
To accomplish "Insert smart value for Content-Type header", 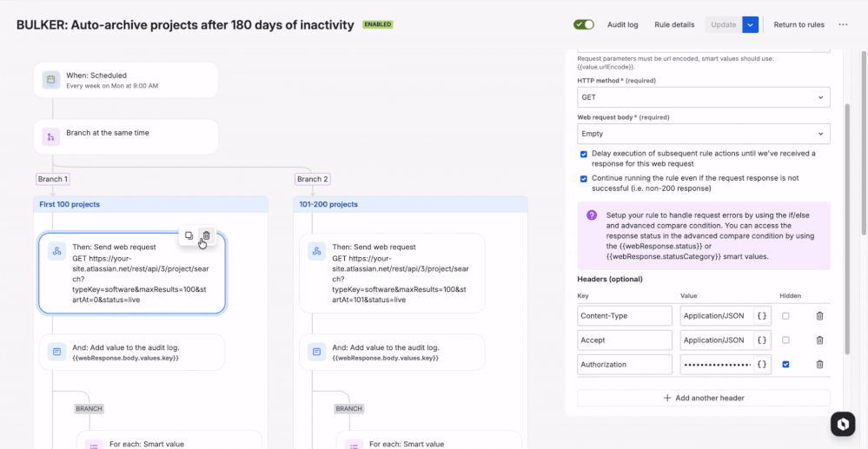I will click(x=762, y=315).
